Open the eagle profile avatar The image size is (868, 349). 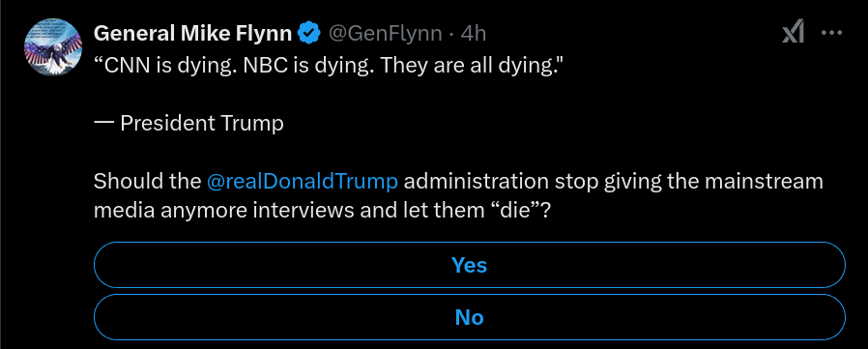(x=53, y=47)
